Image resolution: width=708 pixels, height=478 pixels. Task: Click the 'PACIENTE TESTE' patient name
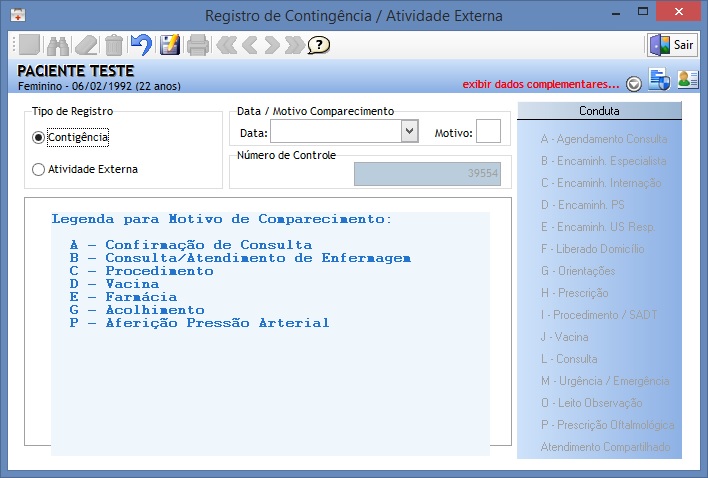[75, 71]
